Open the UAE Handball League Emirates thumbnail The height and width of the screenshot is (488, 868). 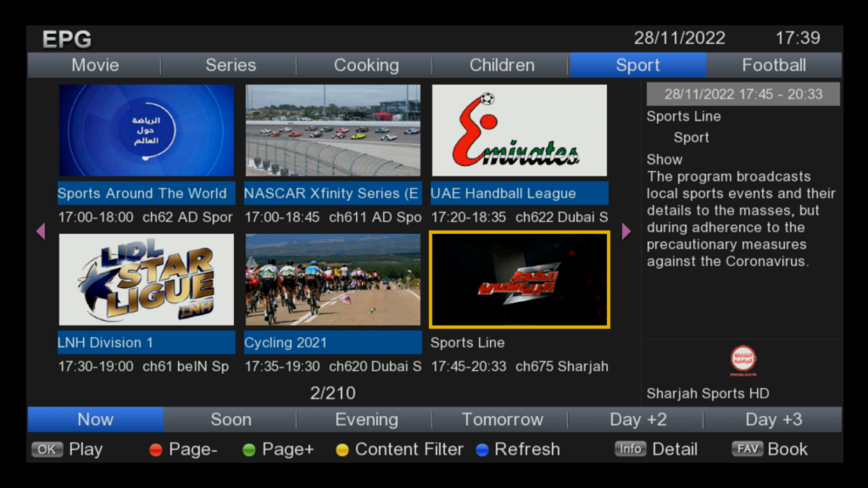[x=520, y=130]
